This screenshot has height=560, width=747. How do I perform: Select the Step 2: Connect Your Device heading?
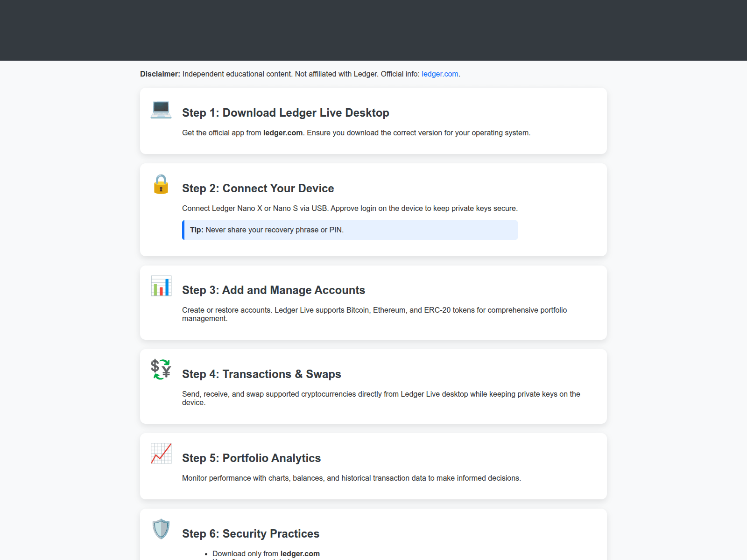tap(258, 189)
